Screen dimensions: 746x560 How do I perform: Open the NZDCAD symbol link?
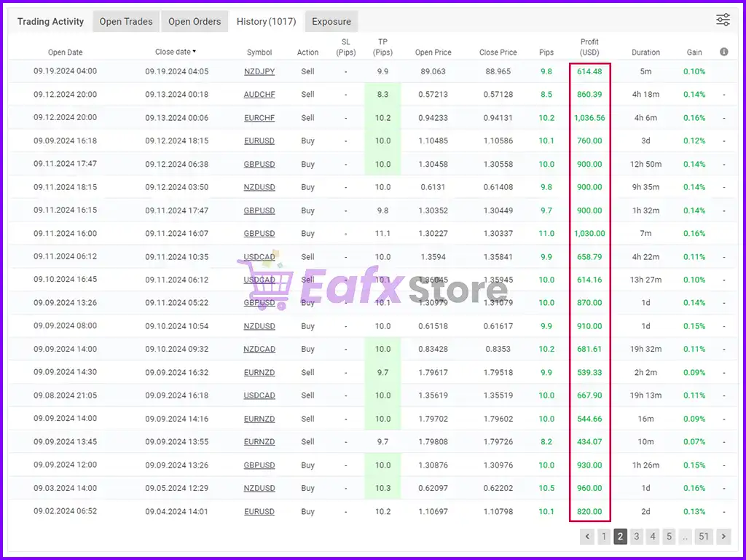click(x=259, y=350)
